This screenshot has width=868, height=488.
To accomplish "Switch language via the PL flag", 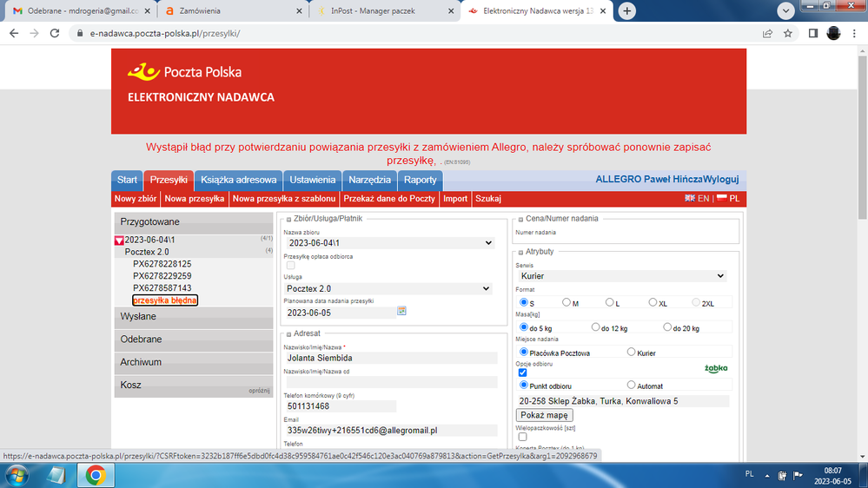I will [722, 198].
